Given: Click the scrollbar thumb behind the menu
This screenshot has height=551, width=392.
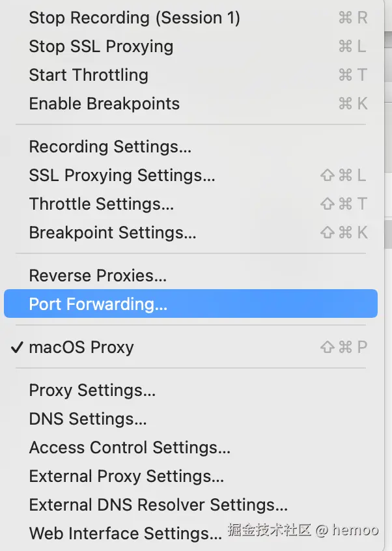Looking at the screenshot, I should coord(387,234).
